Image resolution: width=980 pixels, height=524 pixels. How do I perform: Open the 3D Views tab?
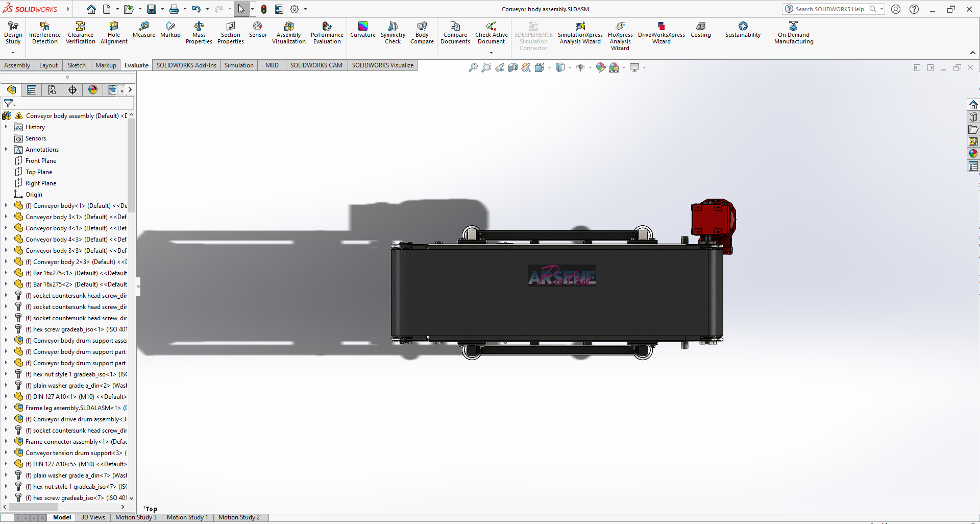tap(93, 517)
